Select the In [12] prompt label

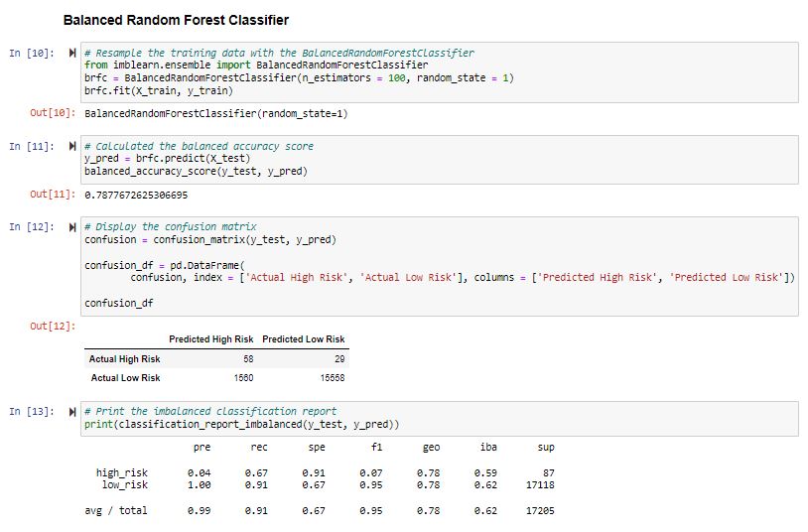click(x=32, y=227)
